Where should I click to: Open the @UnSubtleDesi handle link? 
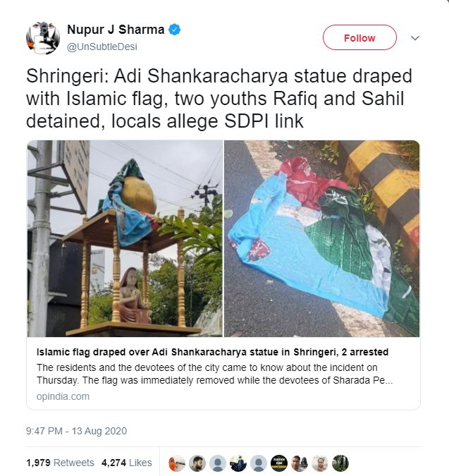102,47
